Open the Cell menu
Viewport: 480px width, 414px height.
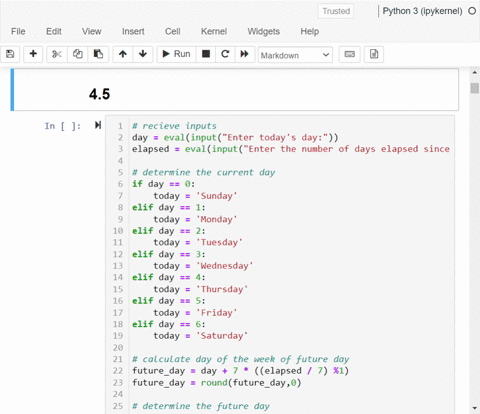point(173,31)
